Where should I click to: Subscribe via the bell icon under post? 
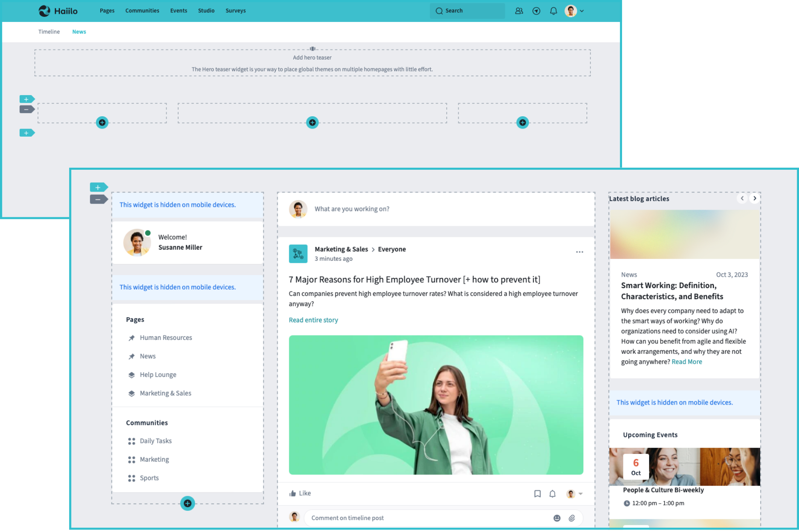click(x=553, y=494)
